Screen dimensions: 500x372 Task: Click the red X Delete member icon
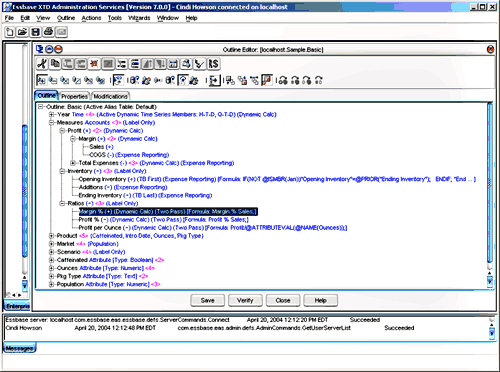(x=95, y=64)
